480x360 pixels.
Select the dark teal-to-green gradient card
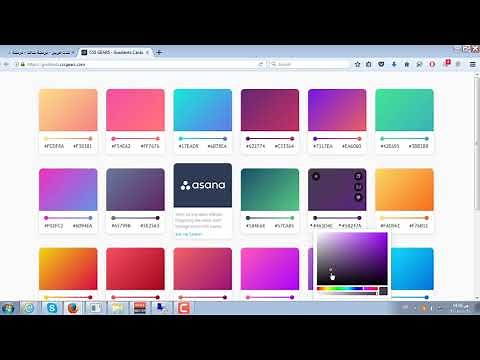coord(270,189)
